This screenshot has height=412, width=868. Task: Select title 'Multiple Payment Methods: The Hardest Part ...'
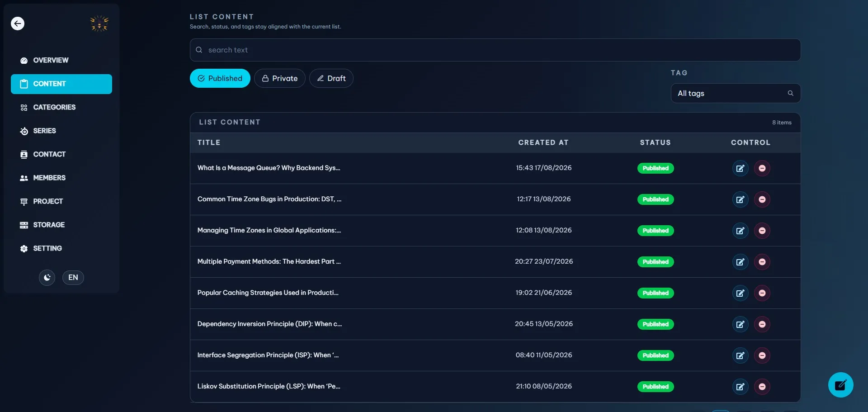(269, 262)
